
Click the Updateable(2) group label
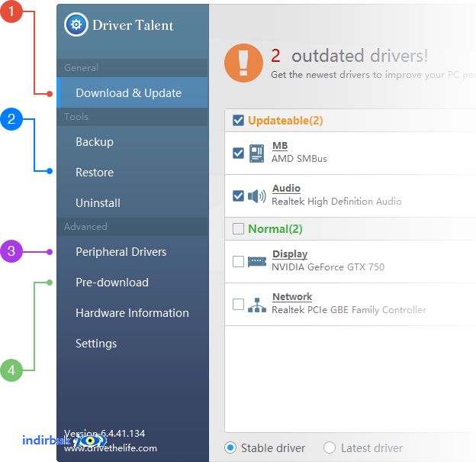click(x=285, y=121)
